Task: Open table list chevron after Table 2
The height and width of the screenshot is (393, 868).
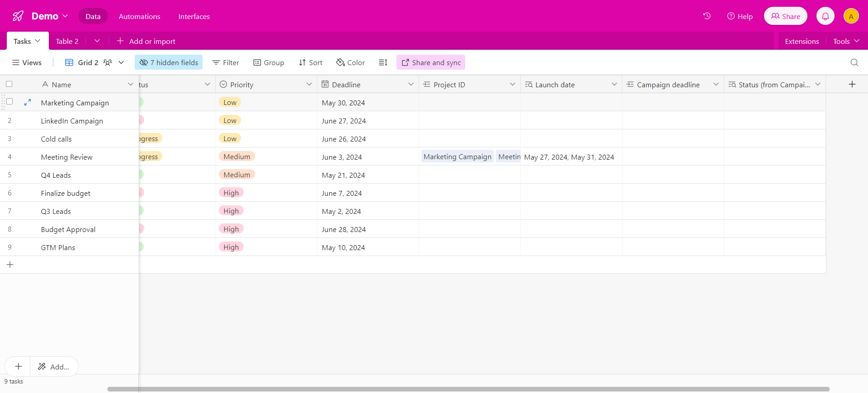Action: click(x=97, y=41)
